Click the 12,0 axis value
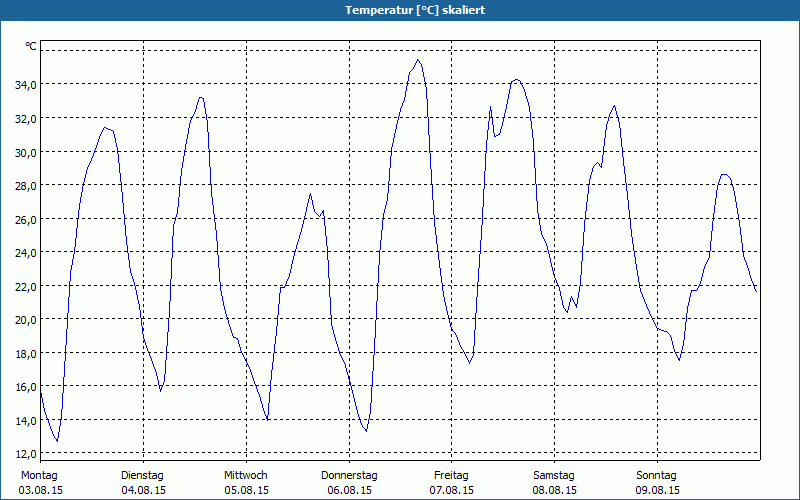This screenshot has height=500, width=800. click(x=25, y=454)
